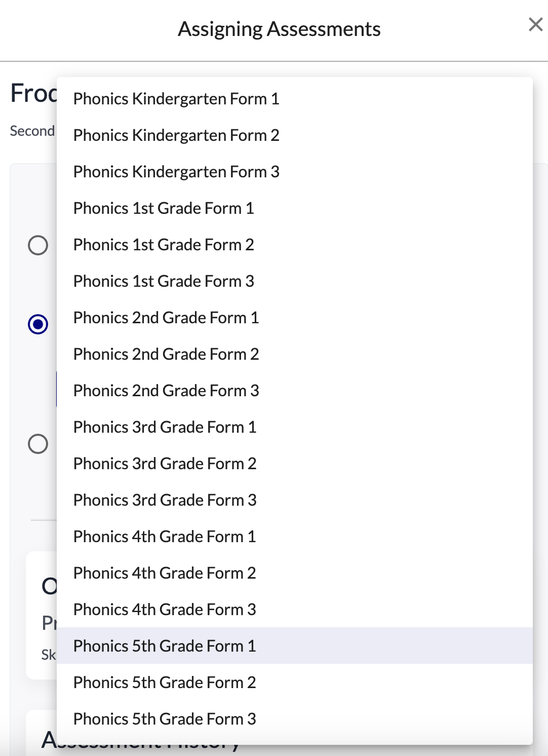This screenshot has height=756, width=548.
Task: Select Phonics 3rd Grade Form 3
Action: pyautogui.click(x=165, y=500)
